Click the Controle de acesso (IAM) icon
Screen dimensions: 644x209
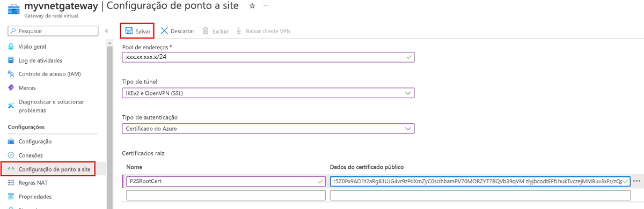click(x=11, y=74)
